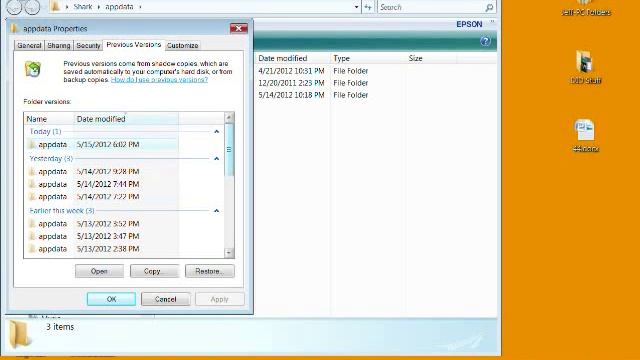Click the search magnifier icon
Image resolution: width=640 pixels, height=360 pixels.
489,7
